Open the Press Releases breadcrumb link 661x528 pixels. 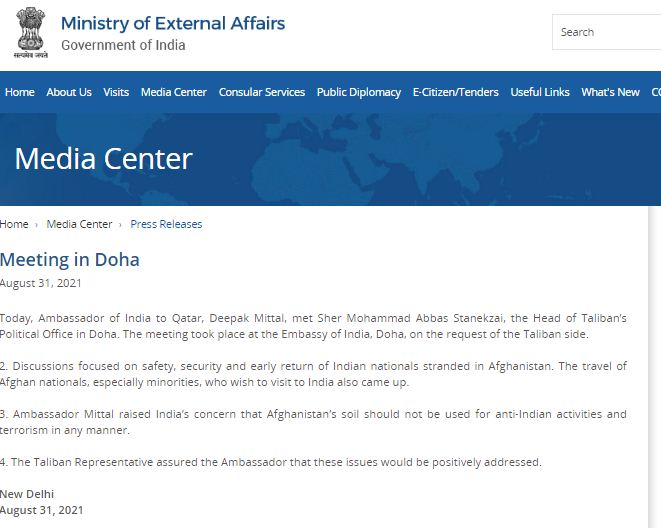point(166,224)
